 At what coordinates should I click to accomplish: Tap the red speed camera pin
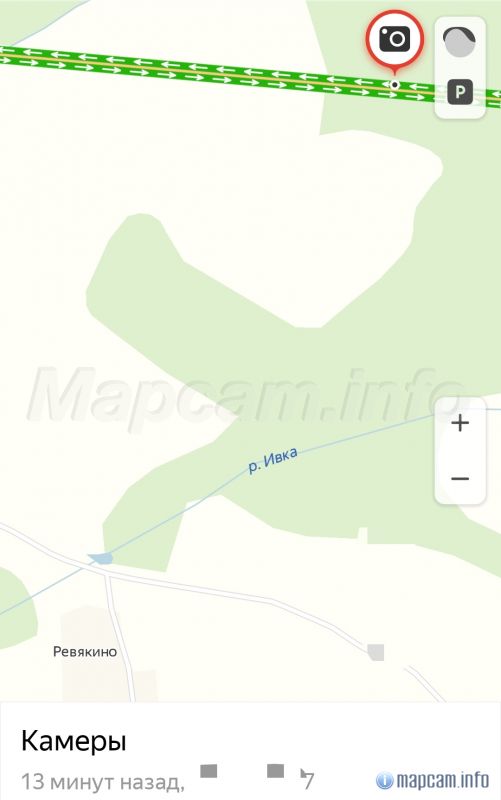(x=394, y=40)
